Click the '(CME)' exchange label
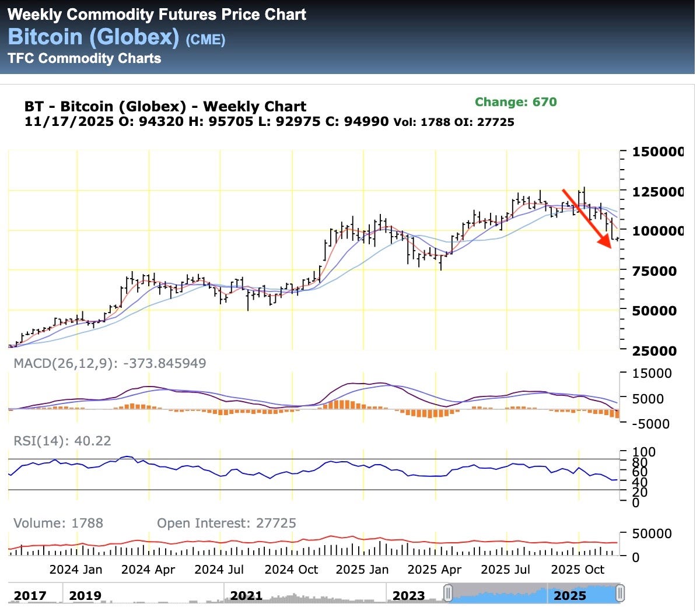 pos(205,40)
